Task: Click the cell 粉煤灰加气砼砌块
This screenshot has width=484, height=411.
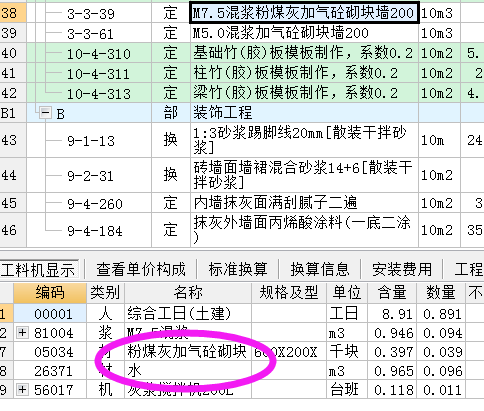Action: click(x=188, y=352)
